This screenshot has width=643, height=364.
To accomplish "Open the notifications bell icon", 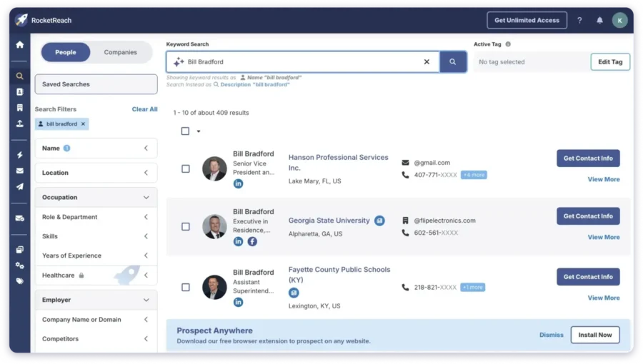I will [x=599, y=20].
